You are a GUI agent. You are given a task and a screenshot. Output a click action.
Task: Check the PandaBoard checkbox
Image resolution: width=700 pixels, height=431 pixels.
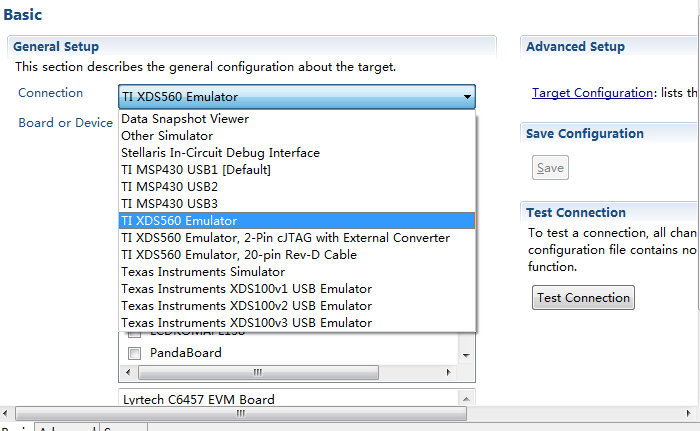tap(134, 353)
